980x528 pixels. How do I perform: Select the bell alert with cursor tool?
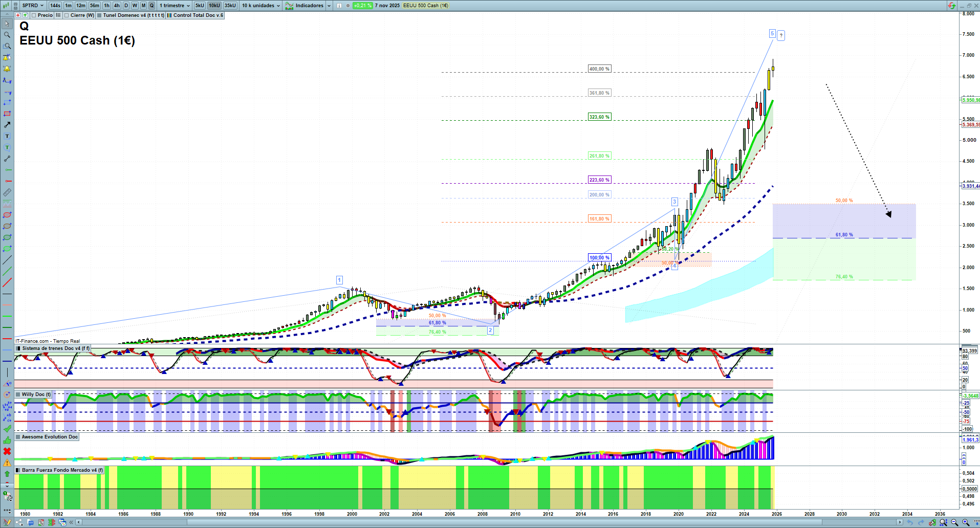(7, 57)
